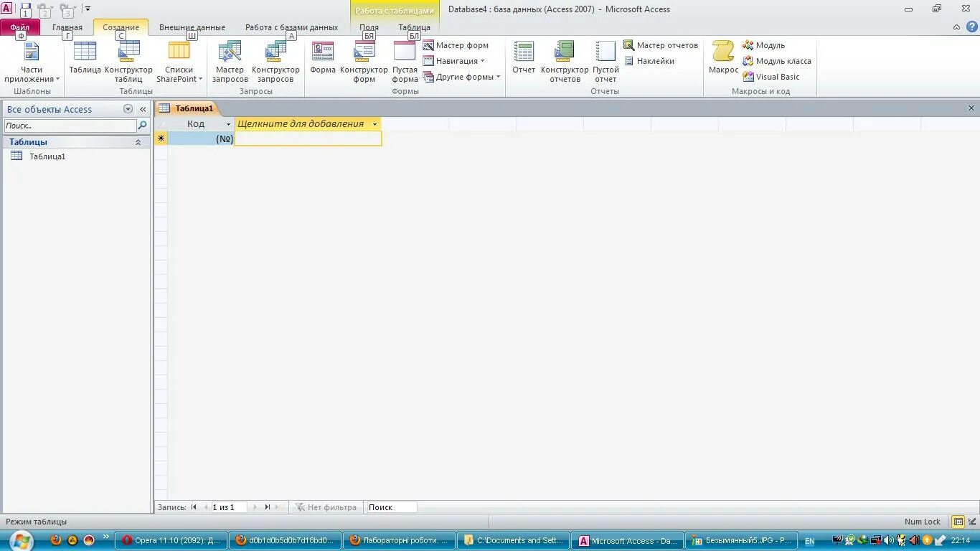Select the new record row selector
The height and width of the screenshot is (551, 980).
[x=161, y=138]
